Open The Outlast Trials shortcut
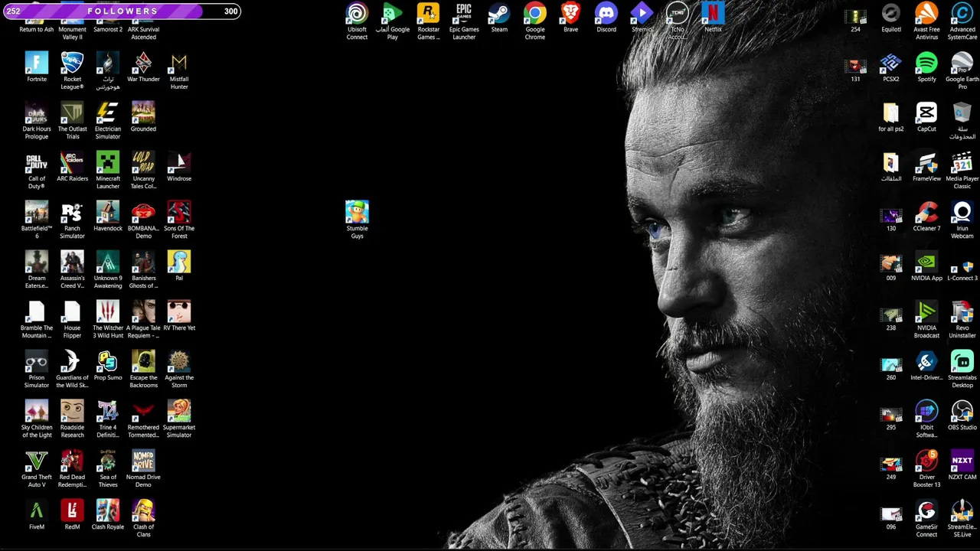The width and height of the screenshot is (980, 551). tap(72, 112)
